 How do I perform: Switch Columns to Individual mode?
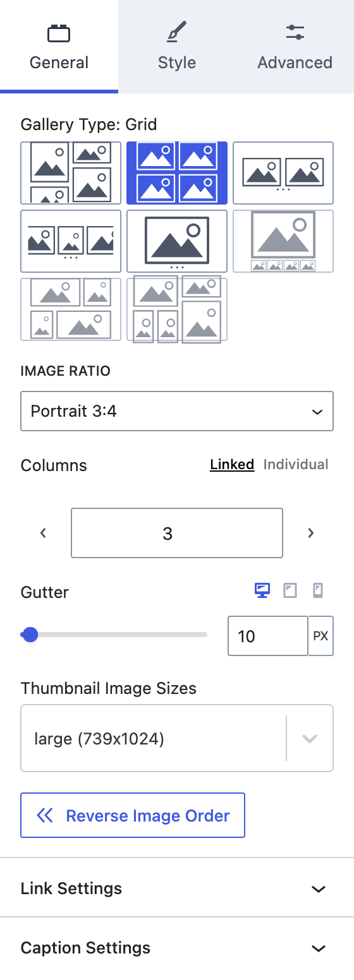[x=296, y=465]
